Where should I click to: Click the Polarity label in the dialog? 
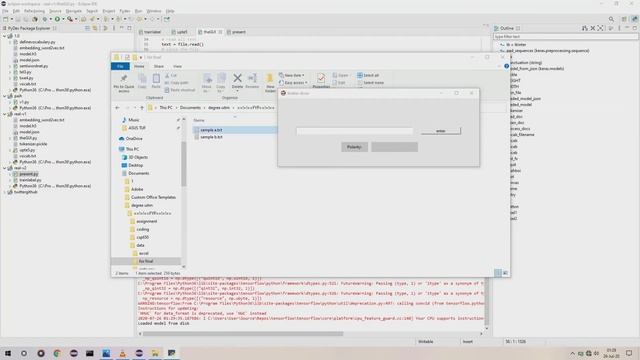(354, 147)
